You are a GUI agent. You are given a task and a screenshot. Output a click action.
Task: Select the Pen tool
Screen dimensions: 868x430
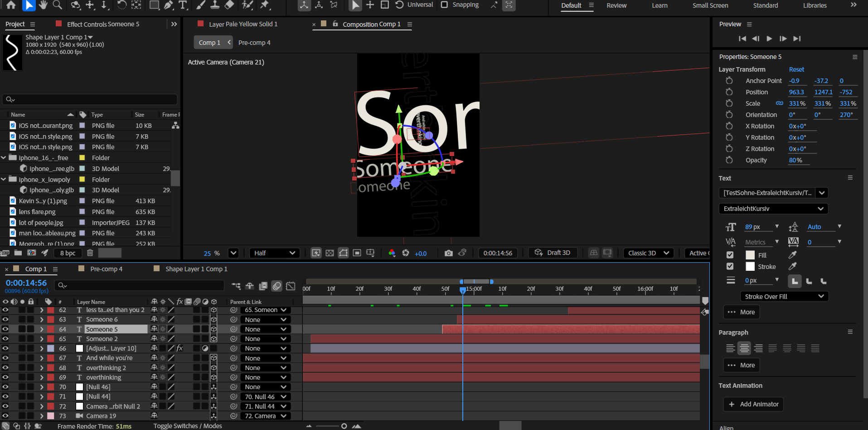169,5
